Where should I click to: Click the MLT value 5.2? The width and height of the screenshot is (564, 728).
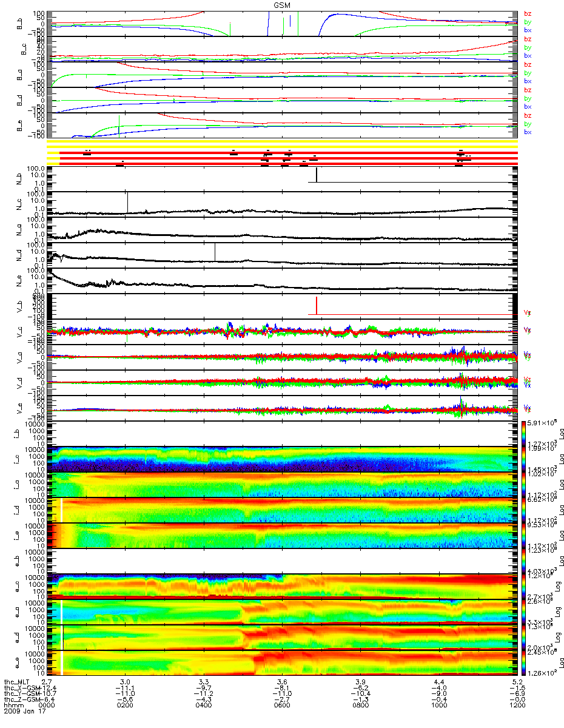click(x=518, y=682)
